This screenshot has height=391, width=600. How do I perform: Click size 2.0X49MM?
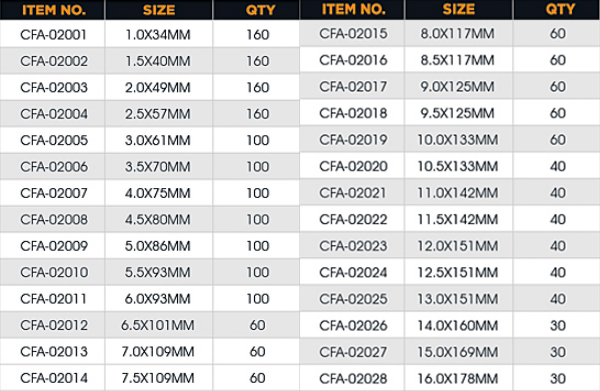click(x=158, y=88)
